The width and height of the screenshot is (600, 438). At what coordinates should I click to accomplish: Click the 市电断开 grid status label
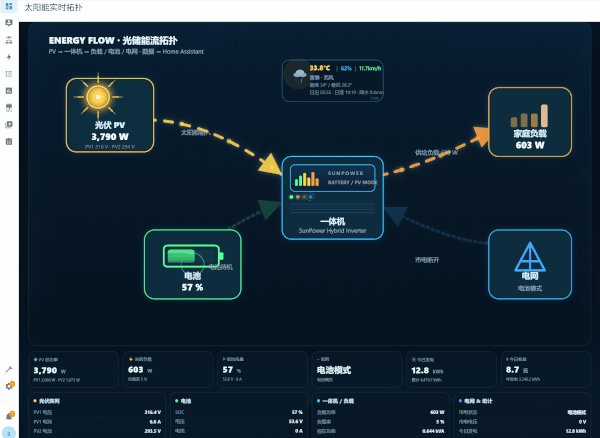point(427,260)
